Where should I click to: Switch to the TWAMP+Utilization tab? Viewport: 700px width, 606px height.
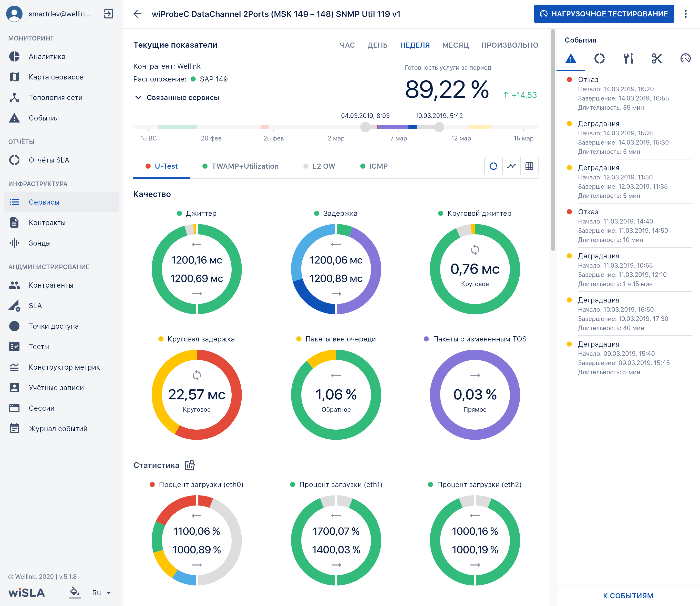tap(241, 166)
